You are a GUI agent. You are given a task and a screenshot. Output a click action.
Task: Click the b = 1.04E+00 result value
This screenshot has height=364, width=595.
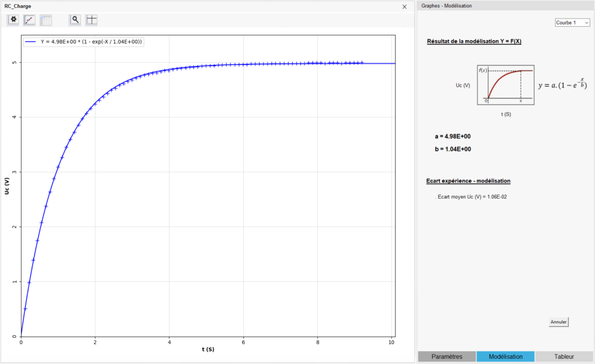[452, 149]
